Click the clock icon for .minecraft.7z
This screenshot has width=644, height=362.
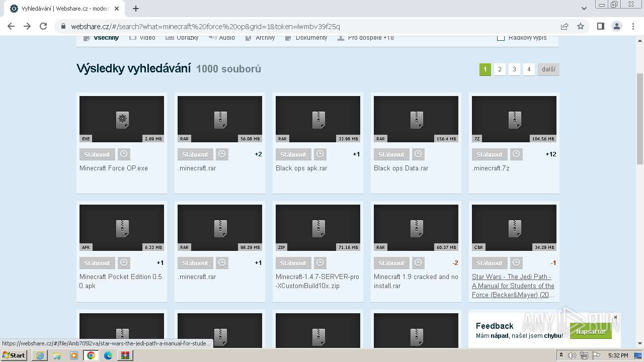(x=516, y=154)
